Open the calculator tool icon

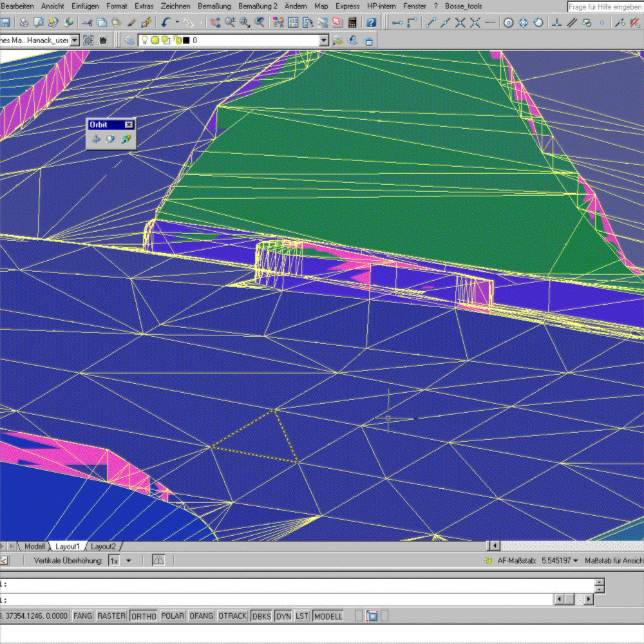(x=352, y=23)
